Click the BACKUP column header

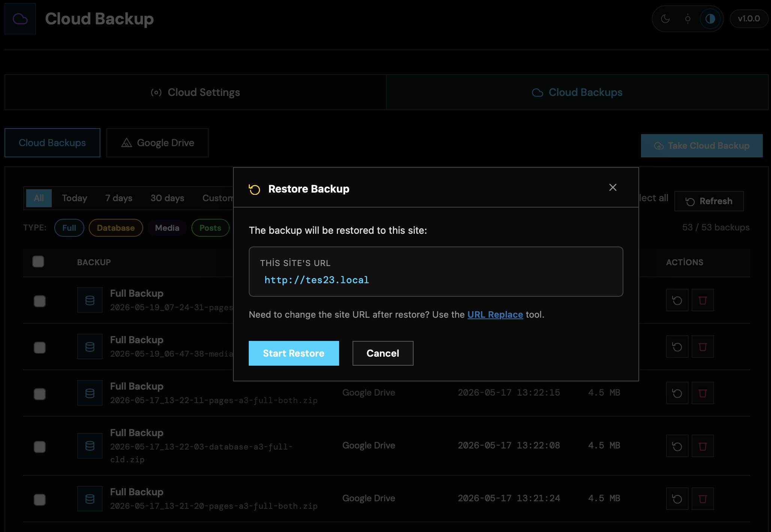pos(94,262)
